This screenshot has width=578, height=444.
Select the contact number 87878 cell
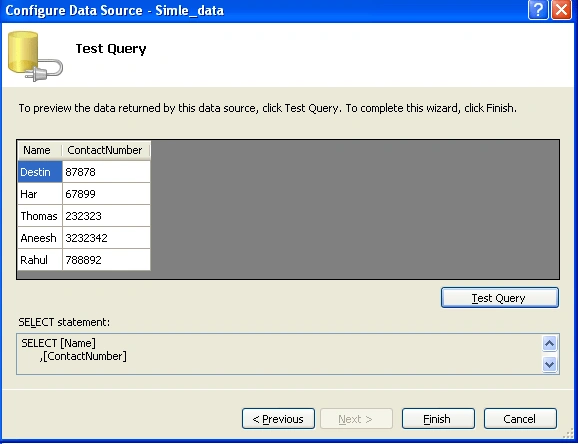(x=106, y=172)
